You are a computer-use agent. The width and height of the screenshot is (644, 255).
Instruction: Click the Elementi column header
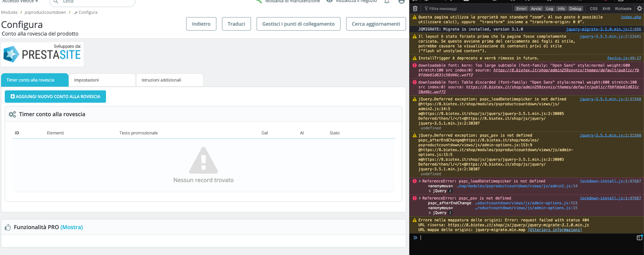click(55, 133)
